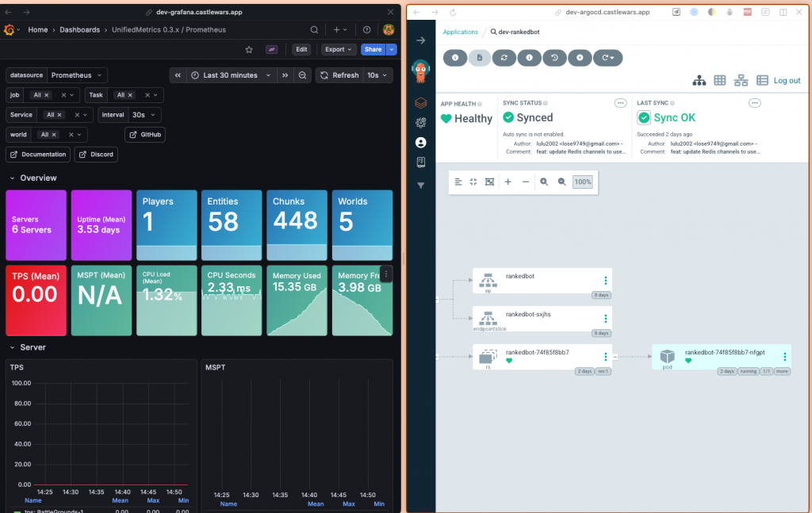Click the Grafana logo in the top bar
Screen dimensions: 812x513
[9, 30]
